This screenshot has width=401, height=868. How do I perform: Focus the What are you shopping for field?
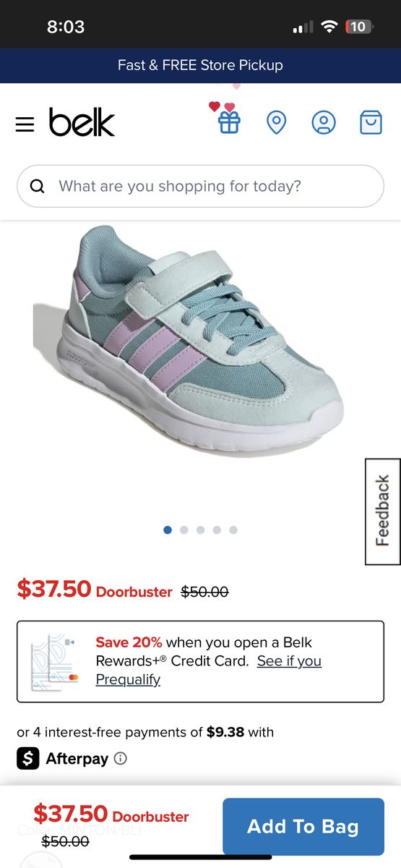coord(200,187)
